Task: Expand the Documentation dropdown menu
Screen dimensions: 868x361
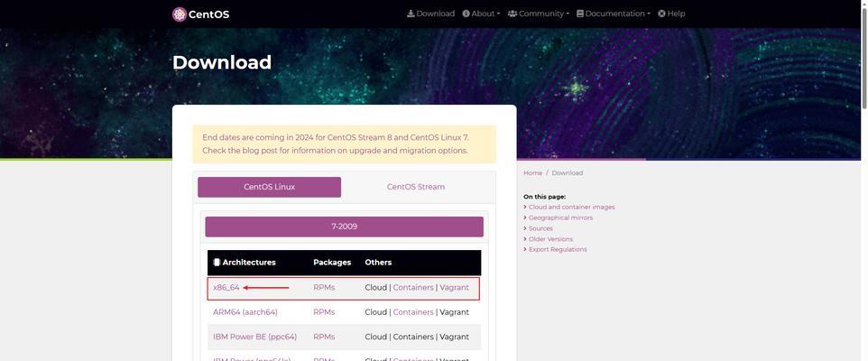Action: [x=614, y=14]
